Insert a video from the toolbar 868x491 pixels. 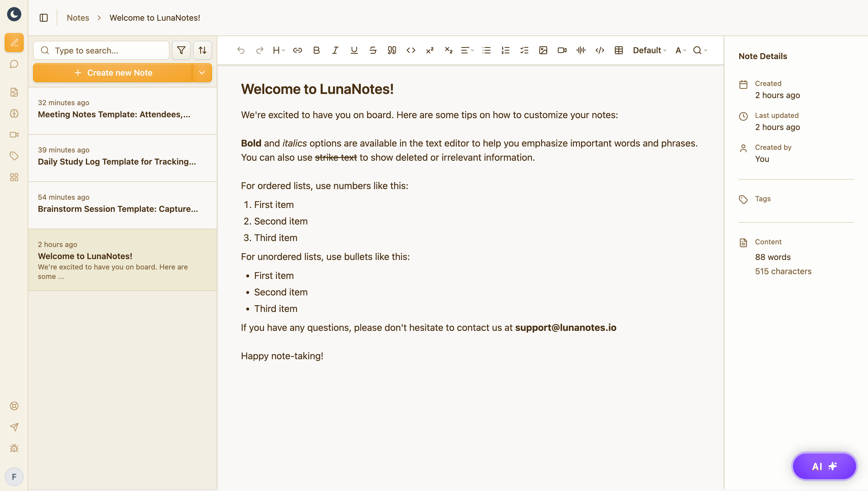tap(562, 51)
